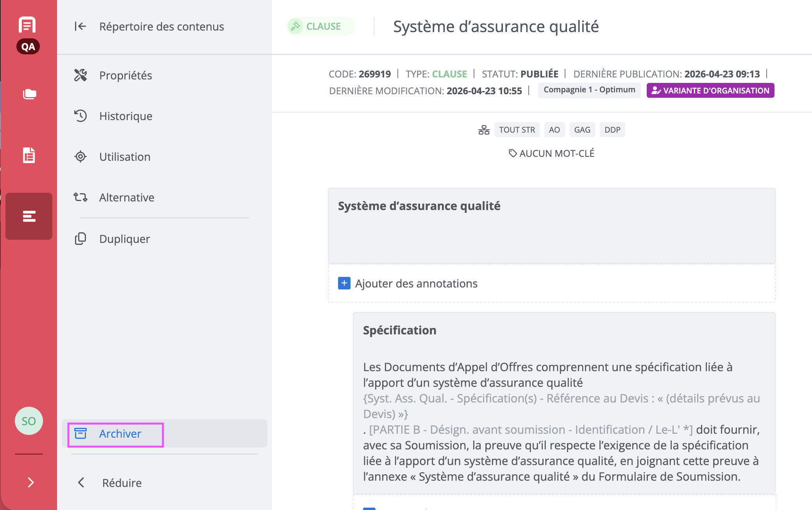The height and width of the screenshot is (510, 812).
Task: Click the AUCUN MOT-CLÉ label
Action: 557,153
